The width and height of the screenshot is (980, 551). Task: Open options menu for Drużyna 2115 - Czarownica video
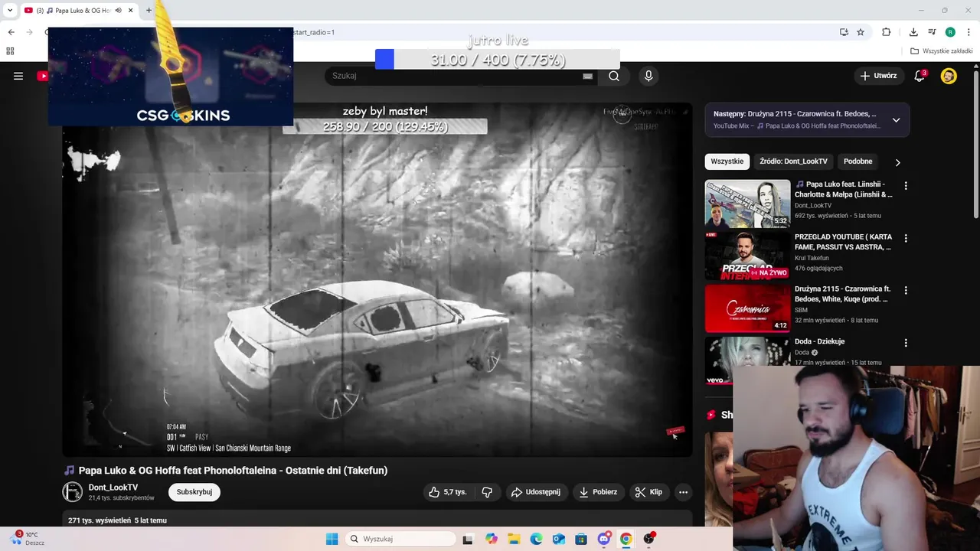pyautogui.click(x=906, y=291)
